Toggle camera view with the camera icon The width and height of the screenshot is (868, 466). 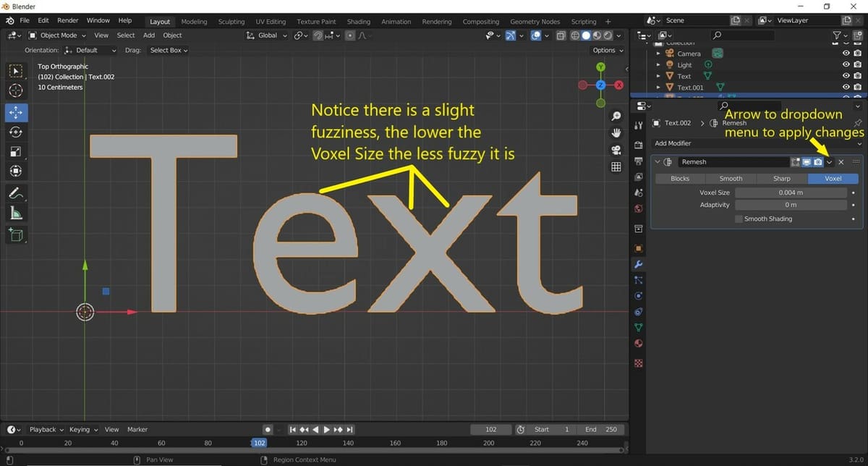pos(616,150)
